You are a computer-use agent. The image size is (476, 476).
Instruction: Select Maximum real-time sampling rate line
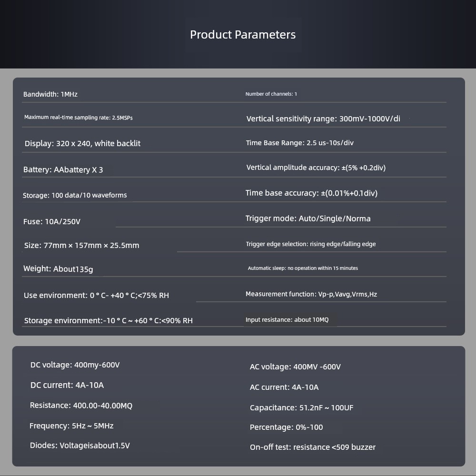79,118
